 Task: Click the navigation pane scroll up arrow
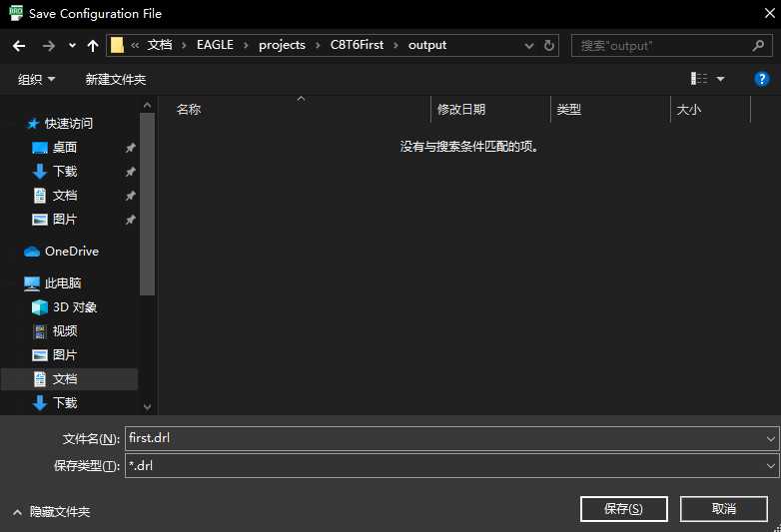(x=147, y=105)
